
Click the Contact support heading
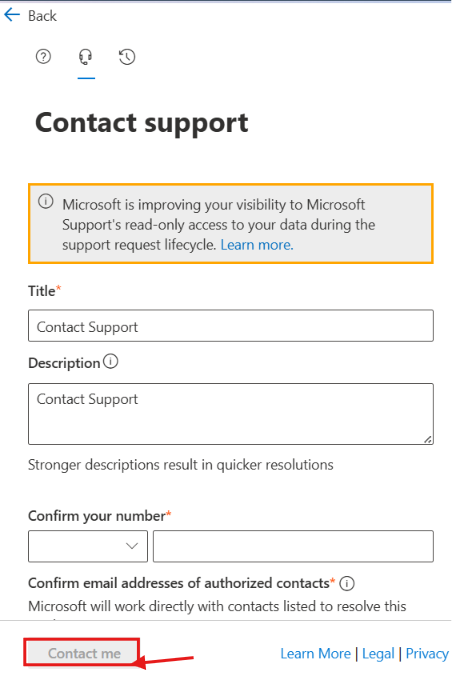[142, 123]
